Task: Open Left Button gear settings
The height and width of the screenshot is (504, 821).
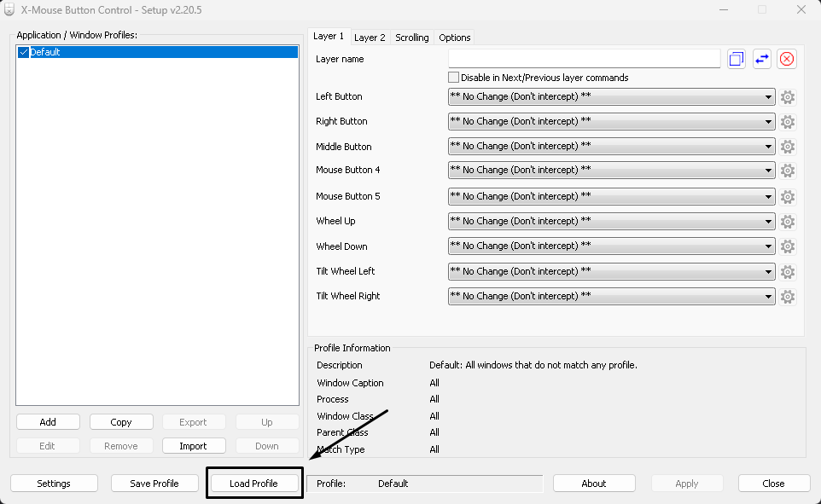Action: pos(788,97)
